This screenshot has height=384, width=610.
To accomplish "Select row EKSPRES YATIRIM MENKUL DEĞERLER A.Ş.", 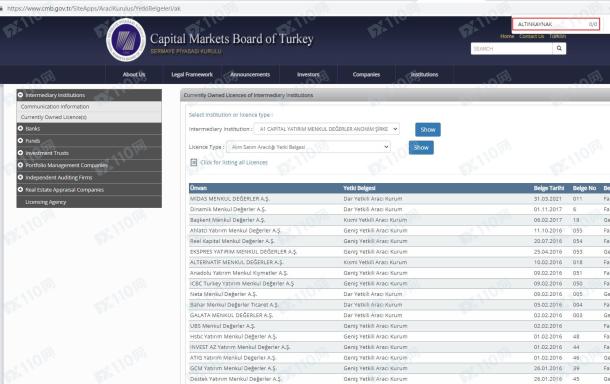I will (x=399, y=252).
